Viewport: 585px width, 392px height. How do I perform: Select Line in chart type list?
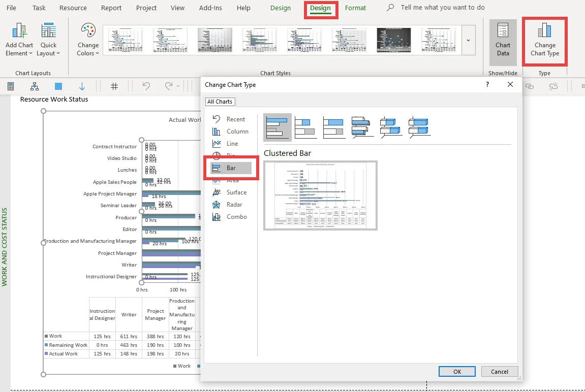tap(231, 144)
